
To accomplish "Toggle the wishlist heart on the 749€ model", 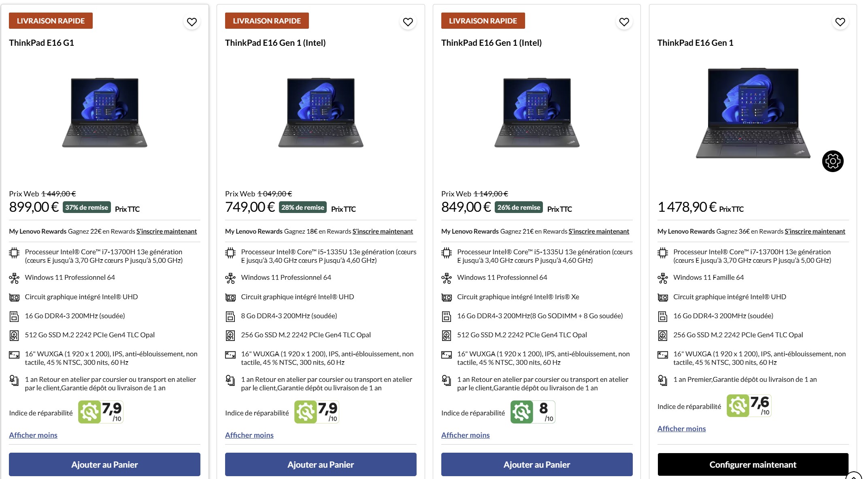I will pyautogui.click(x=408, y=21).
